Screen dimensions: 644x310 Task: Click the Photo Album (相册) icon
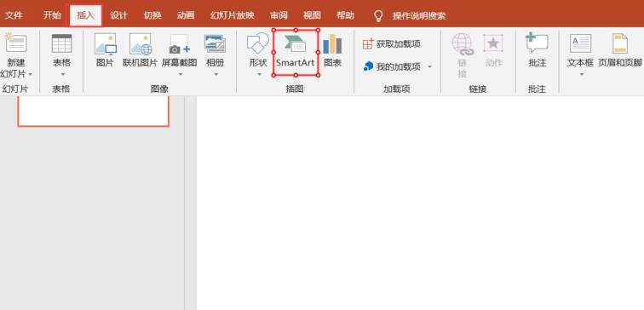pyautogui.click(x=216, y=44)
